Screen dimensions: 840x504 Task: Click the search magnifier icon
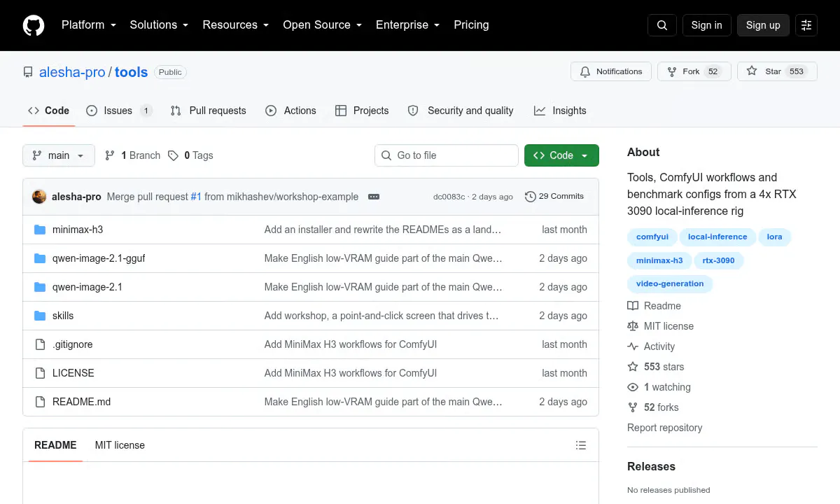[662, 25]
